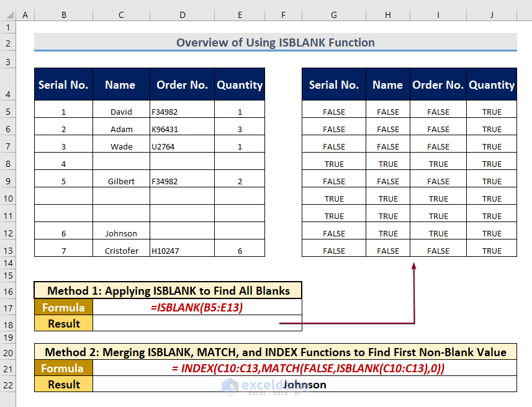
Task: Select row 22 header
Action: (8, 385)
